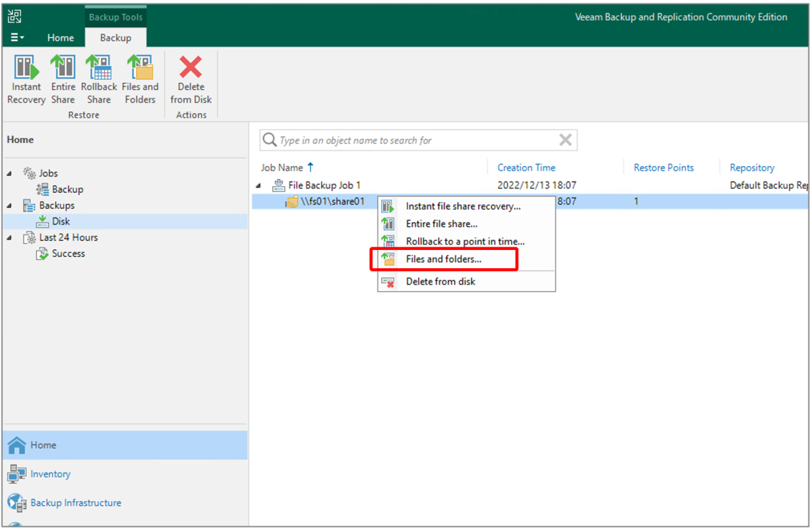This screenshot has height=531, width=812.
Task: Click the Veeam application logo icon
Action: tap(14, 16)
